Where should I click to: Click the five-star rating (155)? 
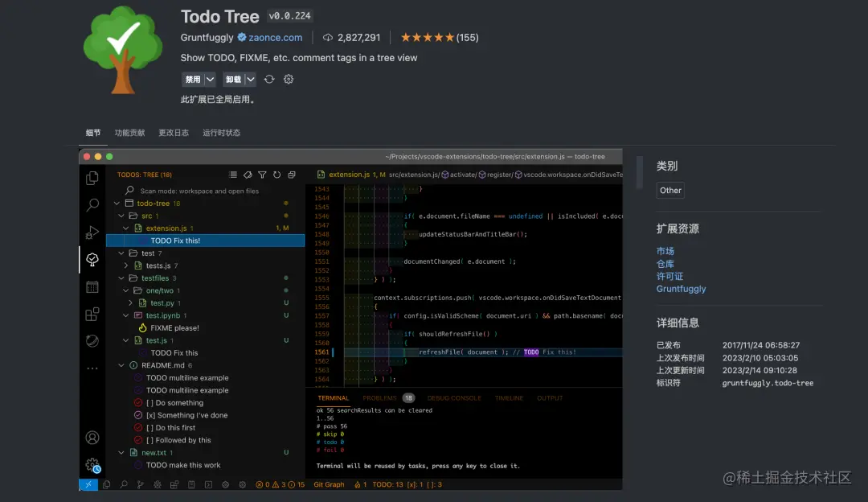point(440,37)
